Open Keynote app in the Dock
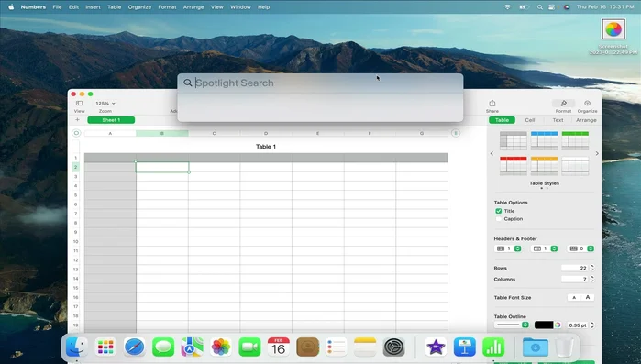641x364 pixels. tap(464, 347)
